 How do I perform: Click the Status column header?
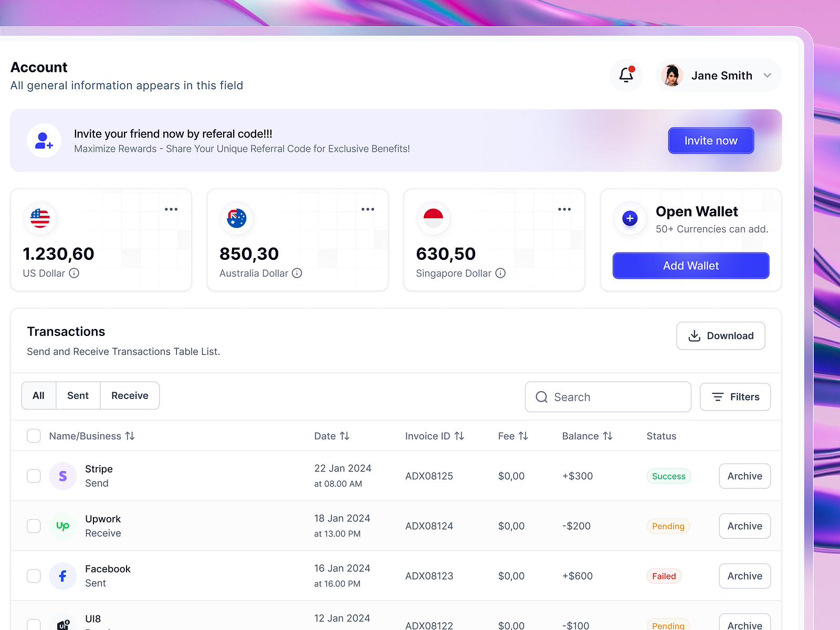coord(661,436)
